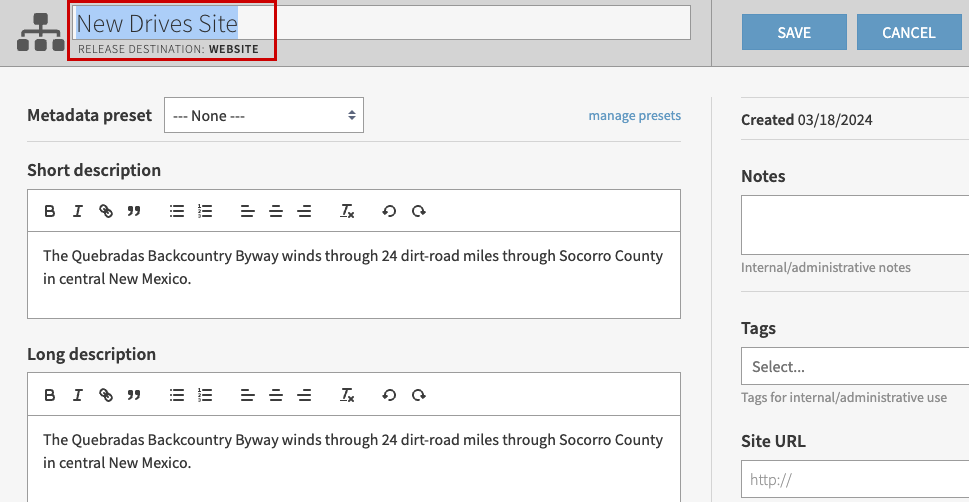Viewport: 969px width, 502px height.
Task: Toggle Bold in Long description toolbar
Action: 50,395
